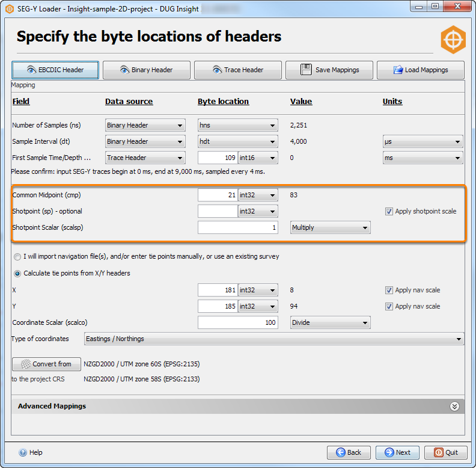Open the EBCDIC Header viewer

click(55, 70)
